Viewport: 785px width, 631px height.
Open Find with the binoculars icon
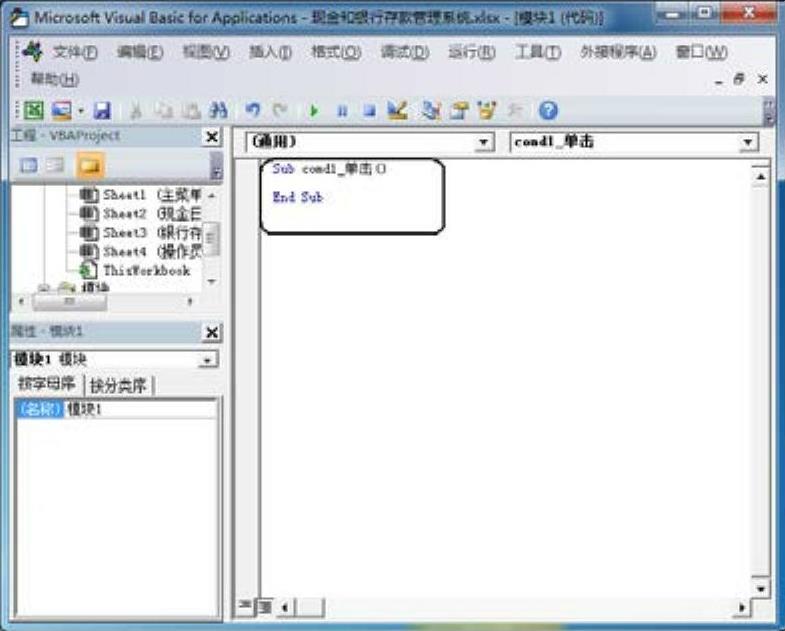(218, 110)
